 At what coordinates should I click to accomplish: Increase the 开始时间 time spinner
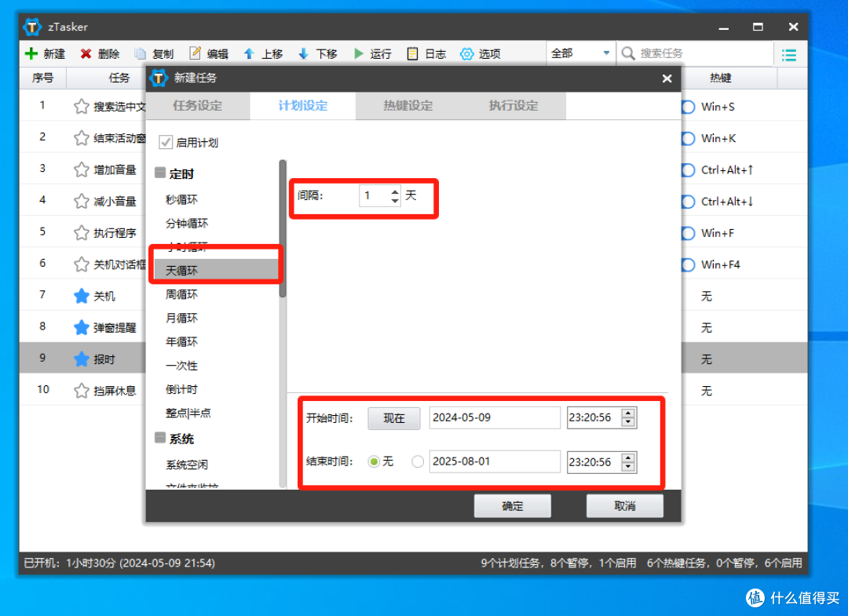[628, 414]
